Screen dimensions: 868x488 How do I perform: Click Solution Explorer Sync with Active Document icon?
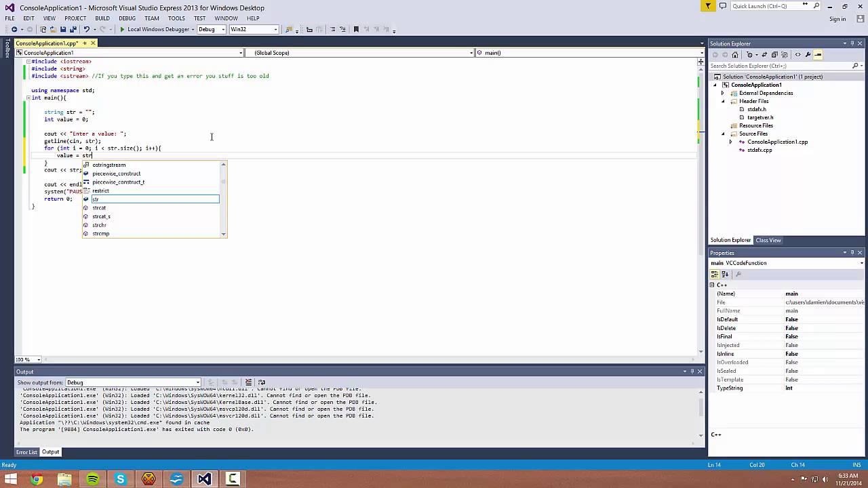764,55
